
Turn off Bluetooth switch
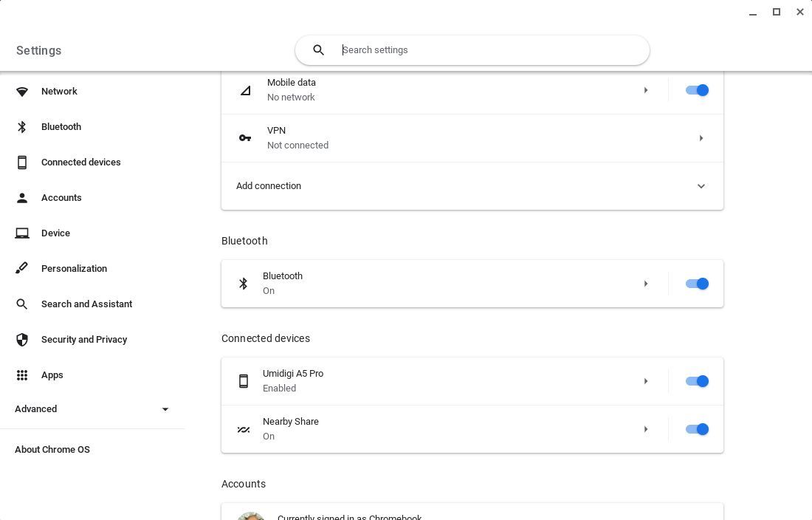(x=696, y=284)
